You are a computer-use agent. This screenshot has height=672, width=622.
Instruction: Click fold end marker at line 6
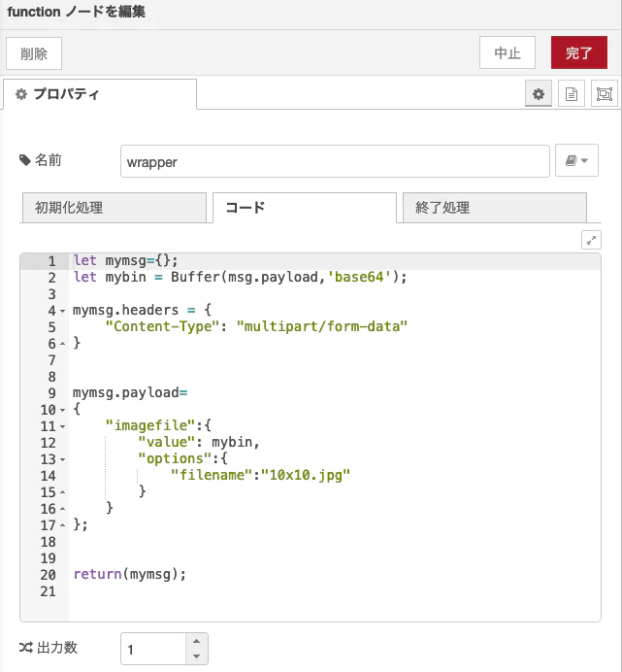click(62, 344)
